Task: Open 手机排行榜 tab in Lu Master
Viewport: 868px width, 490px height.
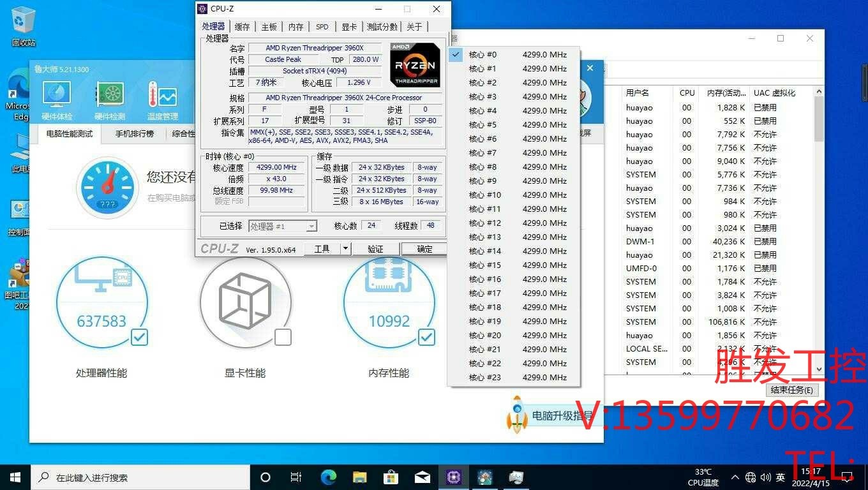Action: (x=135, y=133)
